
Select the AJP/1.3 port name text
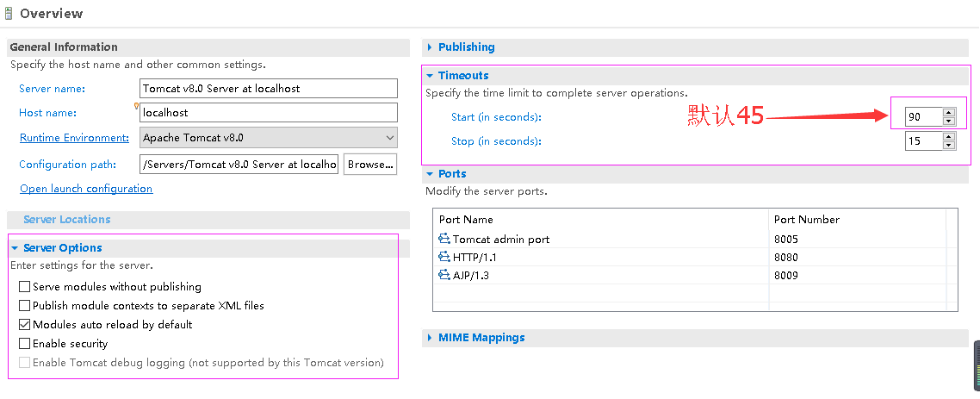471,275
